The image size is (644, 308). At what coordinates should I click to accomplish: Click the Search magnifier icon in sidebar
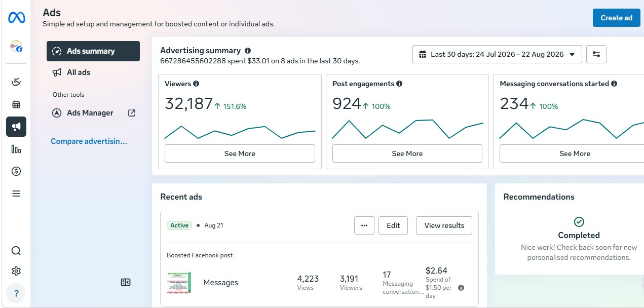point(16,251)
